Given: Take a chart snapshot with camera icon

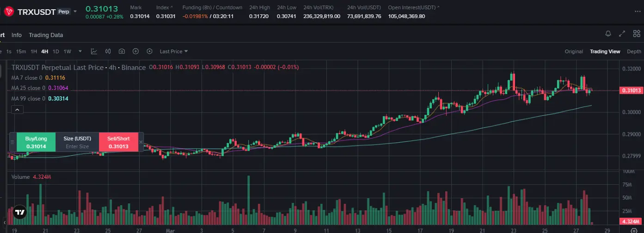Looking at the screenshot, I should (122, 51).
